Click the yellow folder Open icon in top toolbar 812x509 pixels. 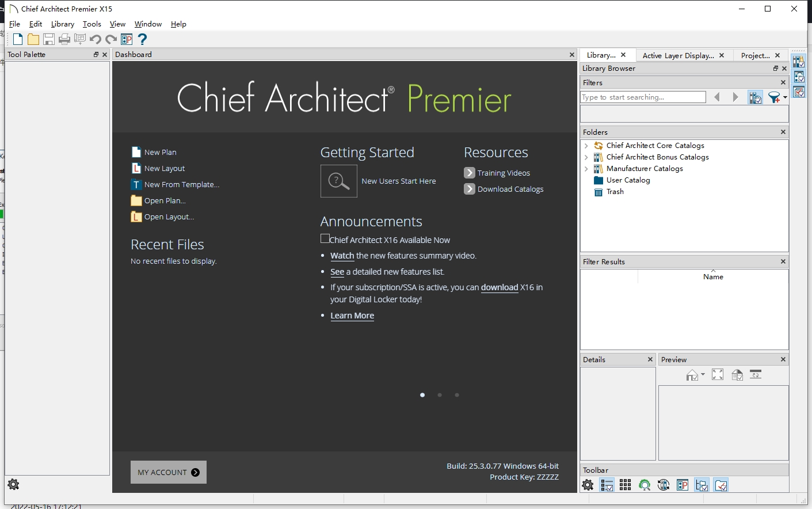[x=33, y=39]
